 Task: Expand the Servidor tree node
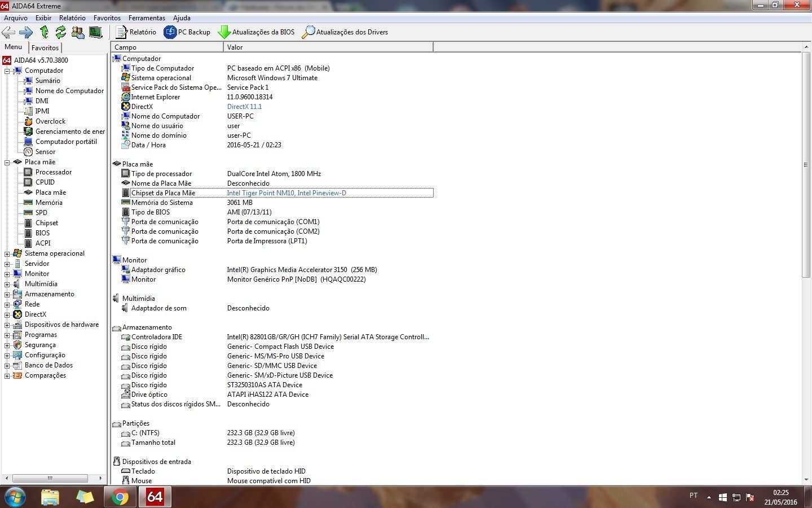point(7,264)
